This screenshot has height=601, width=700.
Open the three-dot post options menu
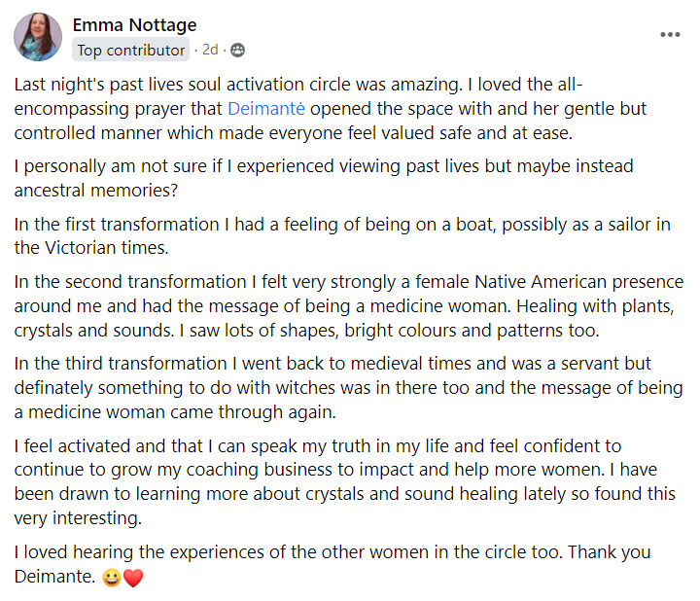670,34
